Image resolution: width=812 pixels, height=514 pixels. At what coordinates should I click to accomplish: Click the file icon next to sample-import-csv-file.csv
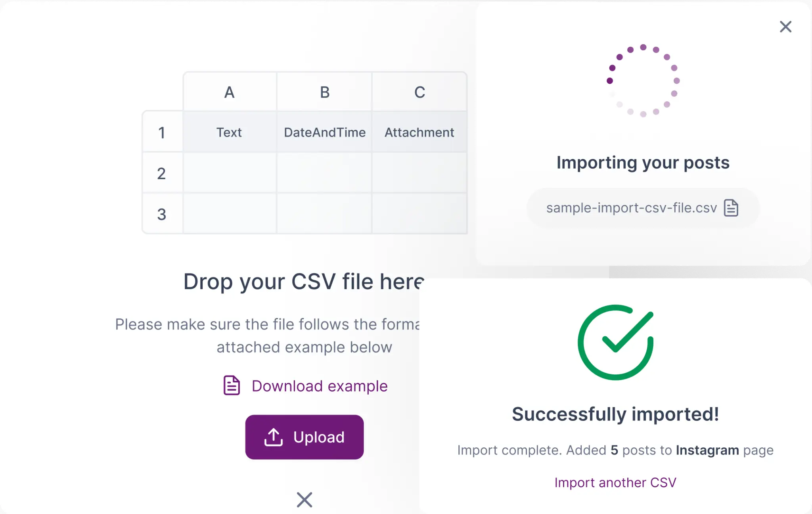point(731,208)
